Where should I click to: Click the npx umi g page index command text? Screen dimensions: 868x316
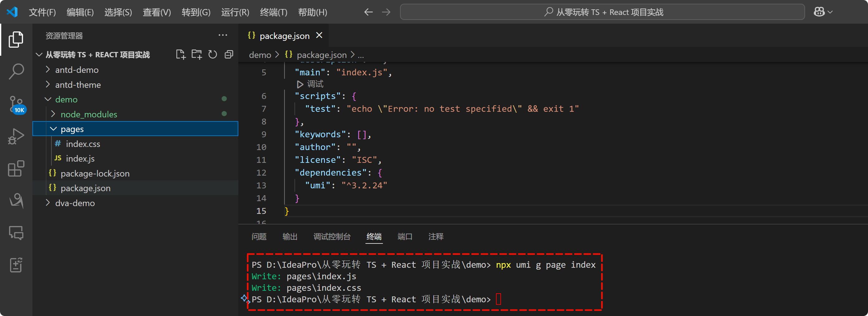546,265
